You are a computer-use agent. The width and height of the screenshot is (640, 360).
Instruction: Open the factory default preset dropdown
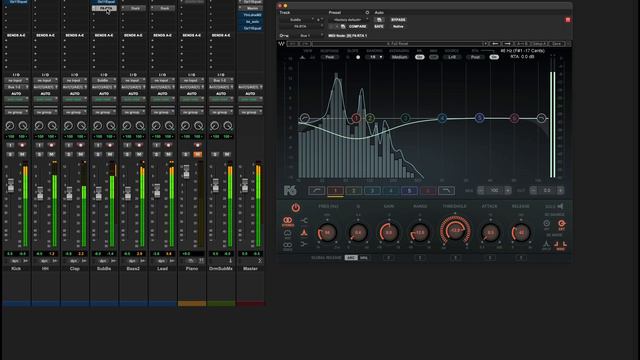(348, 20)
